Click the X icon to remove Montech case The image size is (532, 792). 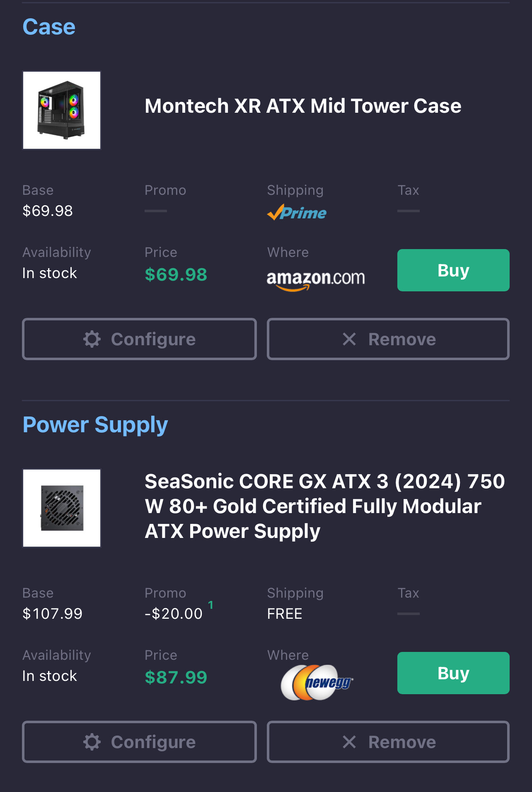click(x=349, y=339)
